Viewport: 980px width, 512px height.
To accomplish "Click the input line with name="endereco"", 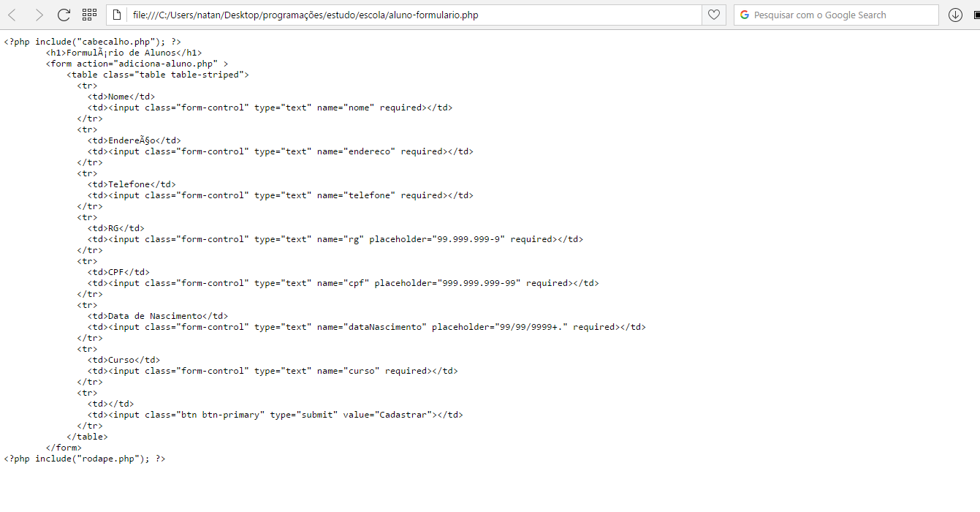I will pos(281,151).
